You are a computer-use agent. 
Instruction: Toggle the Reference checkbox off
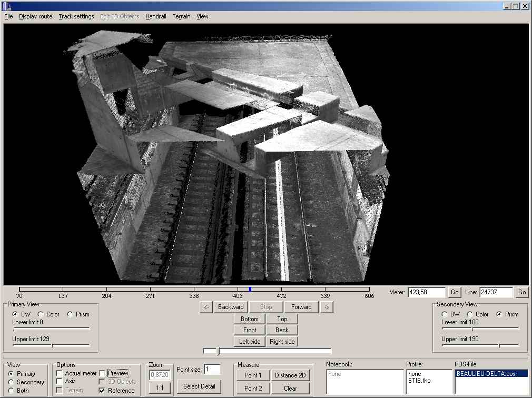point(102,391)
